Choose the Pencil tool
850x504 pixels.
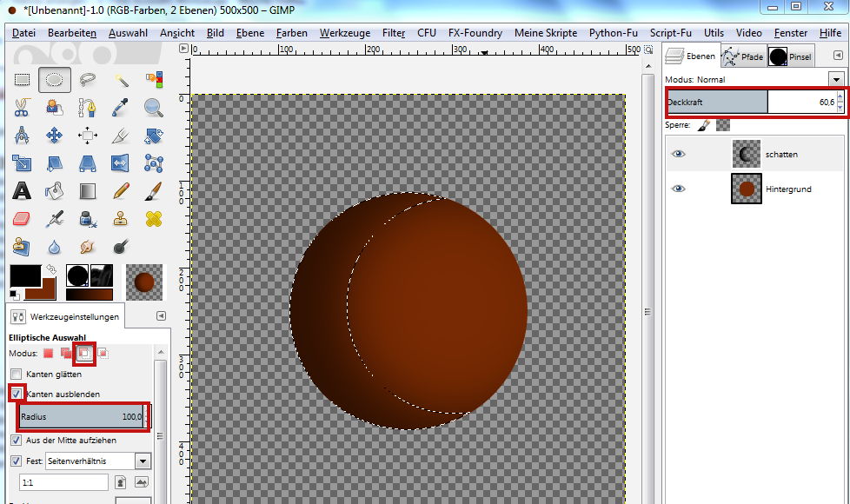tap(121, 190)
